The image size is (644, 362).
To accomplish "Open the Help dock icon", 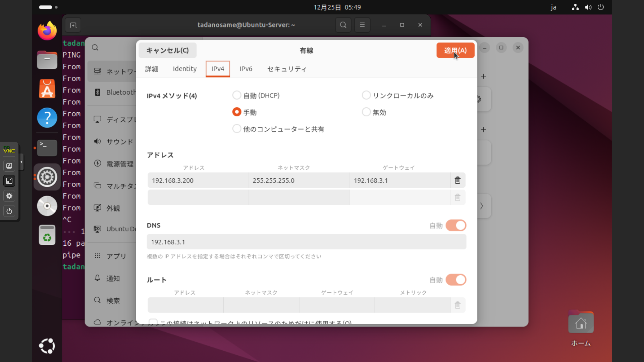I will 47,118.
